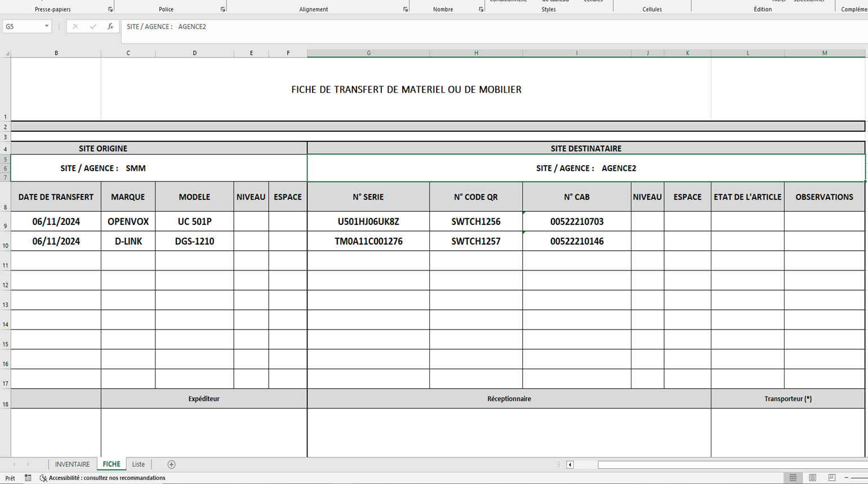The image size is (868, 484).
Task: Click the macro recording icon in status bar
Action: (x=28, y=478)
